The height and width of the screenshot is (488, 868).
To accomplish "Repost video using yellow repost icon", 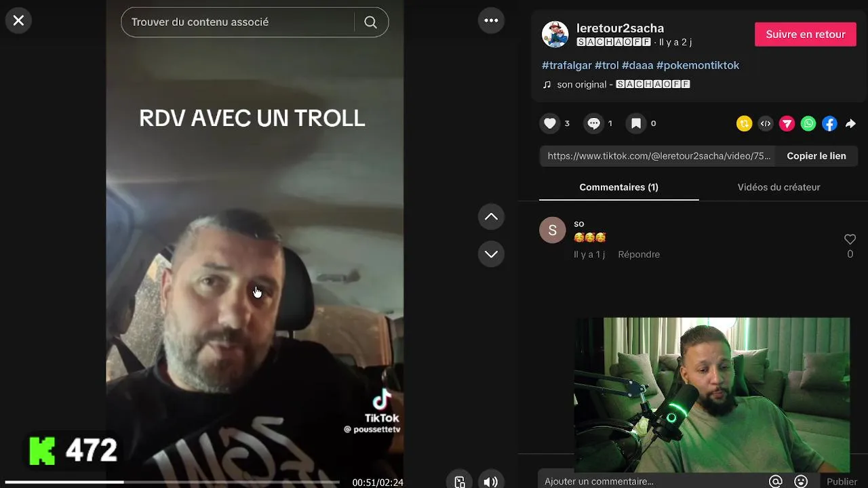I will (744, 123).
